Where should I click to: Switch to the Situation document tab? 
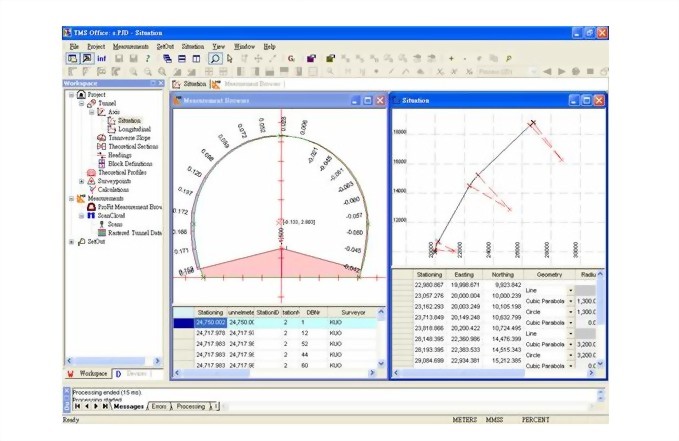(190, 84)
